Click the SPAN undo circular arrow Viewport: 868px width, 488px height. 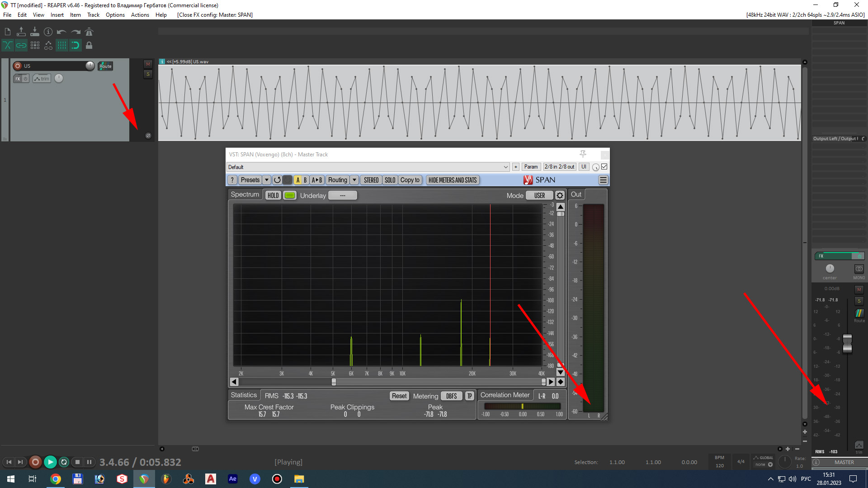pos(277,180)
